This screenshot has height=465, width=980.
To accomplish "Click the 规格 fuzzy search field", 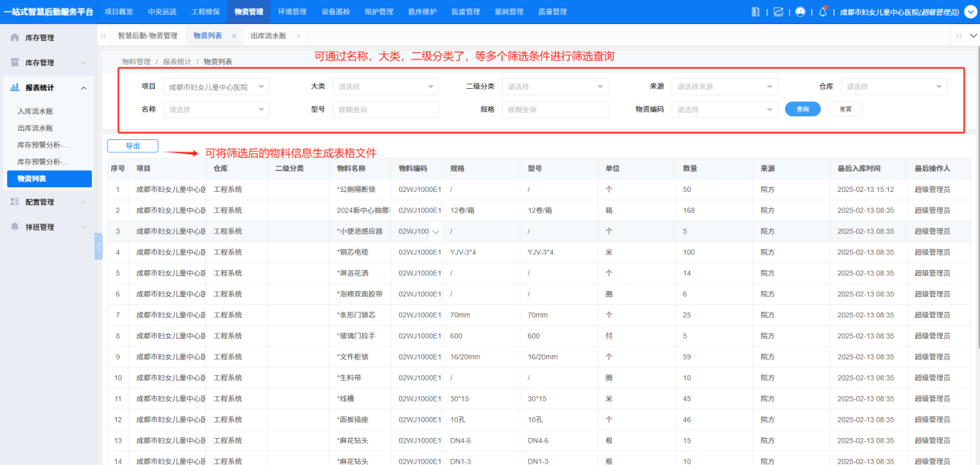I will point(555,110).
